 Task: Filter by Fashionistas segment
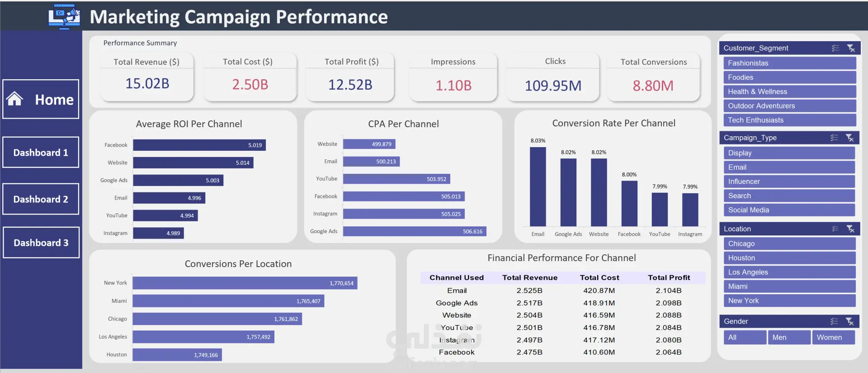(790, 63)
